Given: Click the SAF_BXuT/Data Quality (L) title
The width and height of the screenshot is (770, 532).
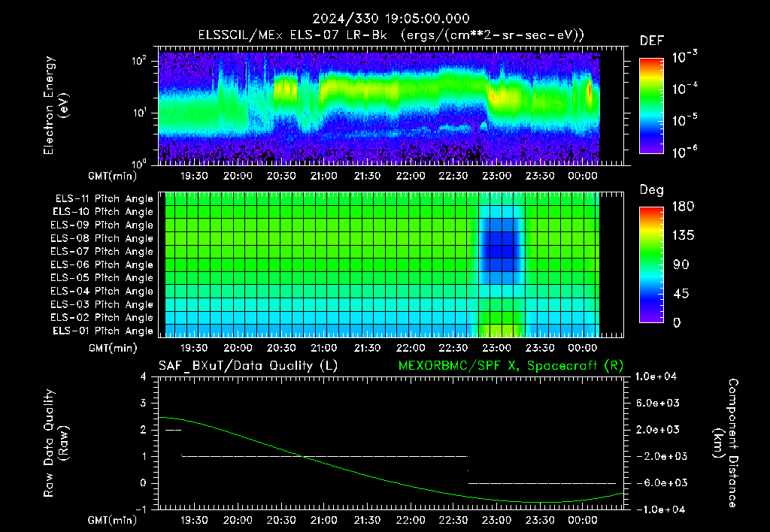Looking at the screenshot, I should (x=248, y=366).
